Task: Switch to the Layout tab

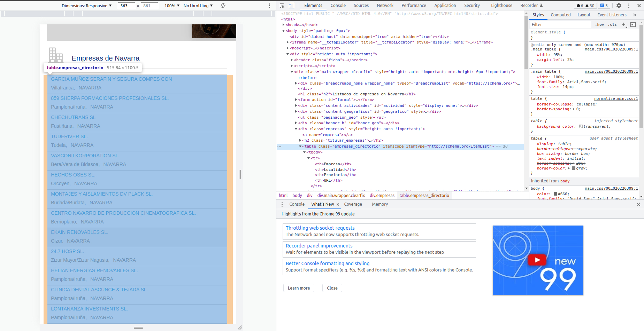Action: click(x=584, y=15)
